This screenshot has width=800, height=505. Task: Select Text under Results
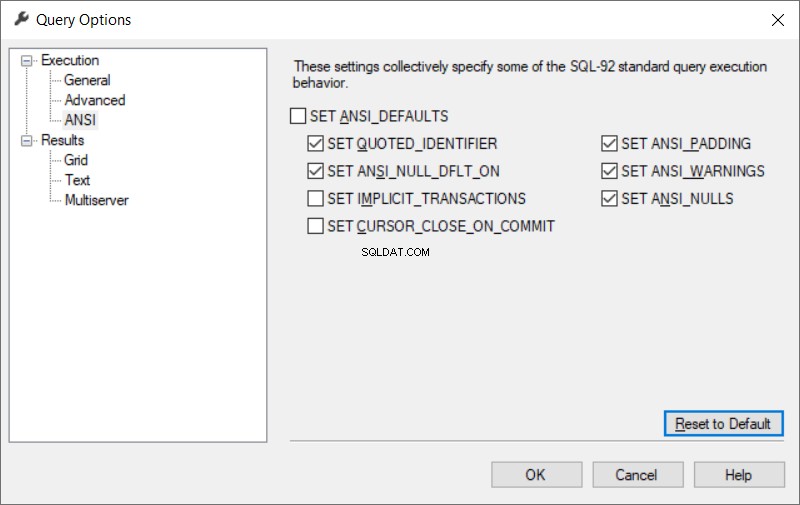pos(77,180)
